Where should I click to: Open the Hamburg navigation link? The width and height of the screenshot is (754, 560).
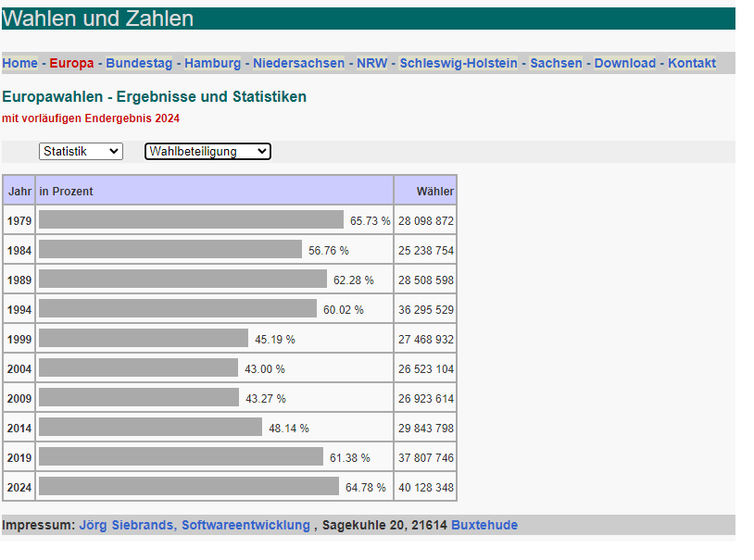(x=212, y=63)
